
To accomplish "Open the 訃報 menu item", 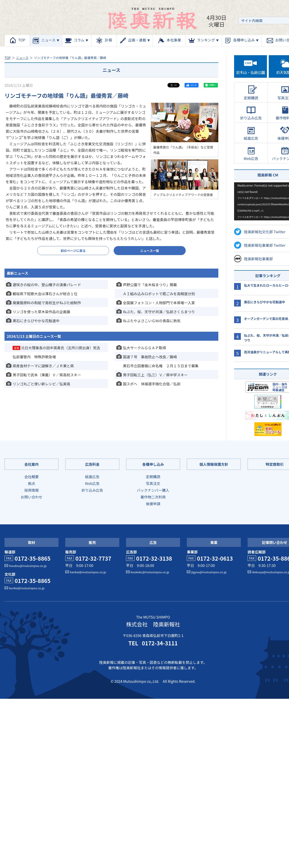I will coord(104,40).
